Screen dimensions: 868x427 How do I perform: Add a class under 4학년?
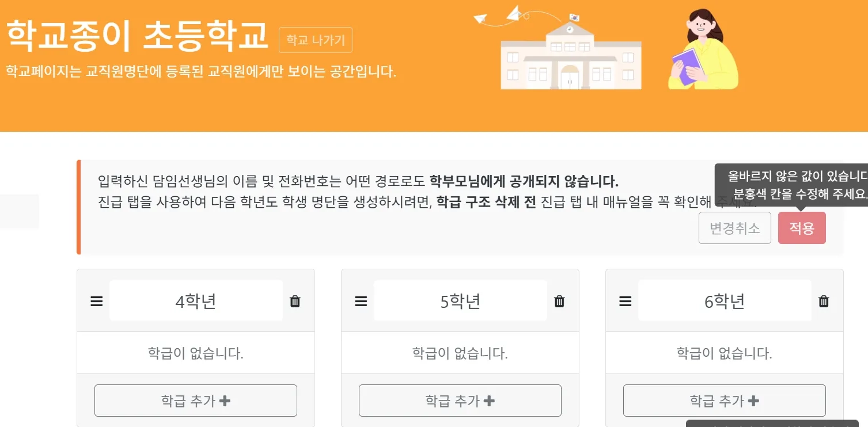point(196,401)
